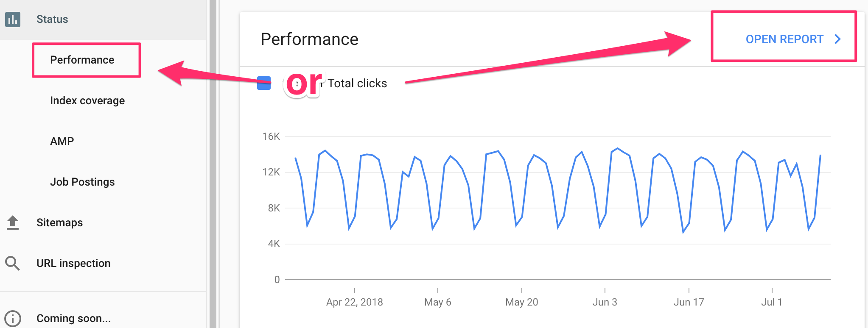Open URL inspection from the sidebar
The image size is (868, 328).
[x=73, y=263]
